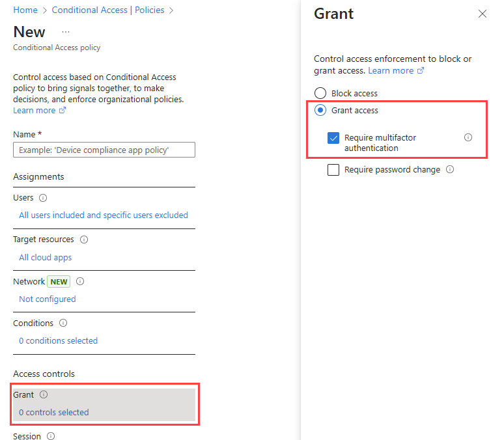This screenshot has height=440, width=504.
Task: Open Learn more link in Grant panel
Action: coord(396,71)
